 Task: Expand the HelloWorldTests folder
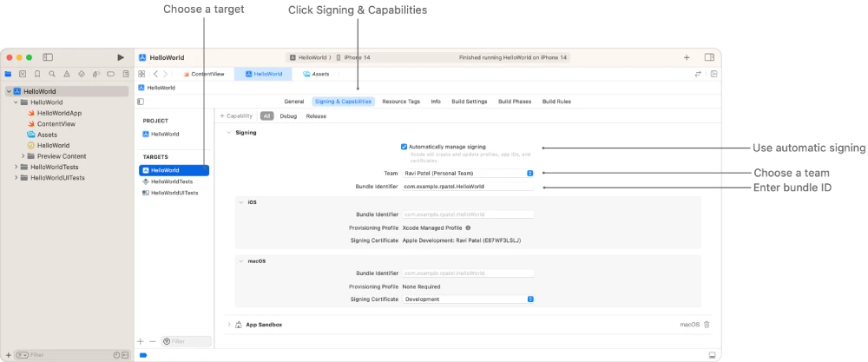click(x=16, y=168)
